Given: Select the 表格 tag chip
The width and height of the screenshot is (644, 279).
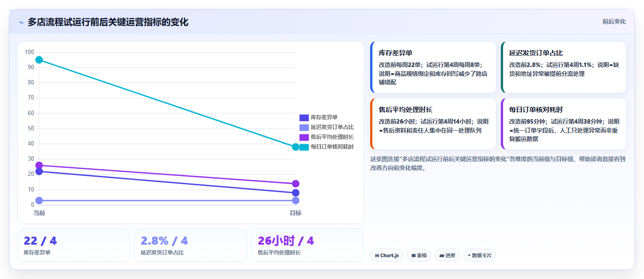Looking at the screenshot, I should click(x=419, y=255).
